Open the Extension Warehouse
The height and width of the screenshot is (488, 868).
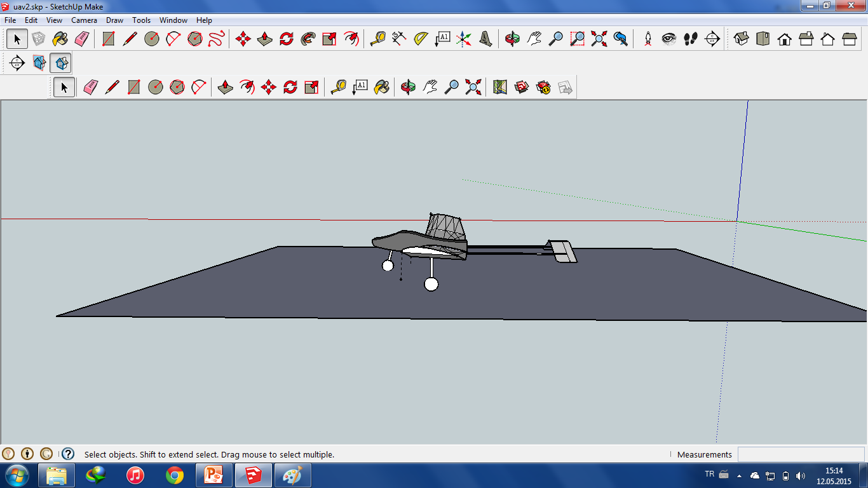[x=543, y=87]
